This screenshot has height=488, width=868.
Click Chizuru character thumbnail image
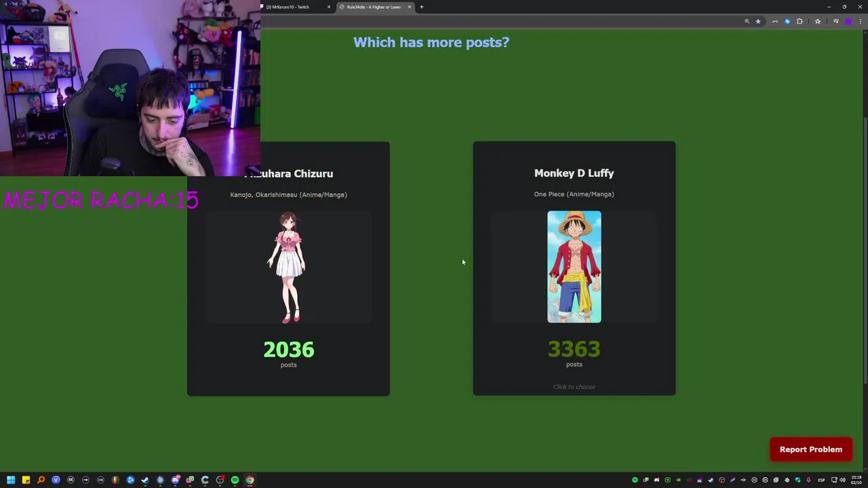[x=288, y=267]
